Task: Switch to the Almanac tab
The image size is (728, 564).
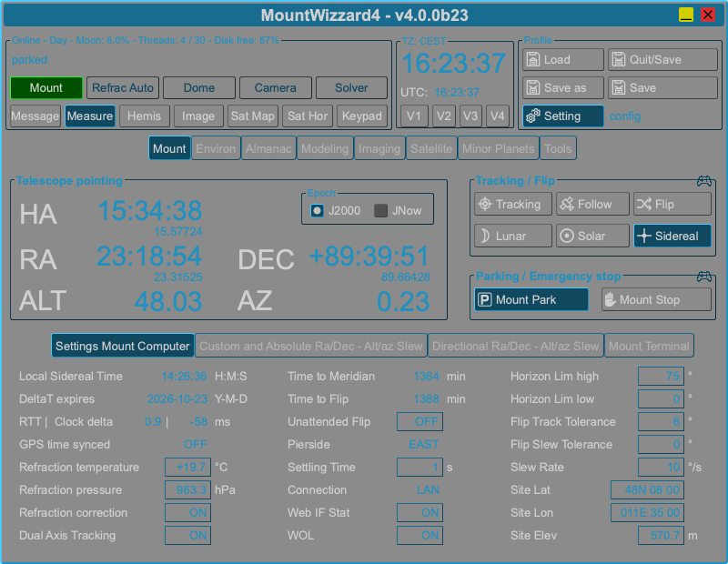Action: point(268,148)
